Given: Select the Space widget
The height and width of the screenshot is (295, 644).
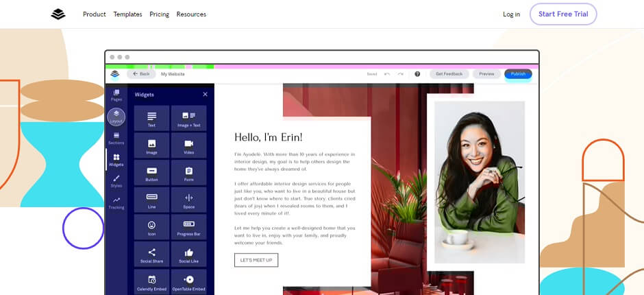Looking at the screenshot, I should 189,200.
